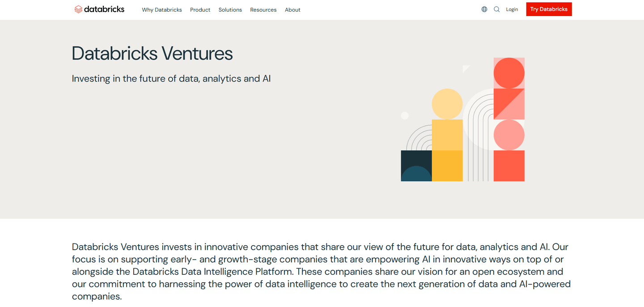Click the search magnifier icon
Image resolution: width=644 pixels, height=307 pixels.
496,9
